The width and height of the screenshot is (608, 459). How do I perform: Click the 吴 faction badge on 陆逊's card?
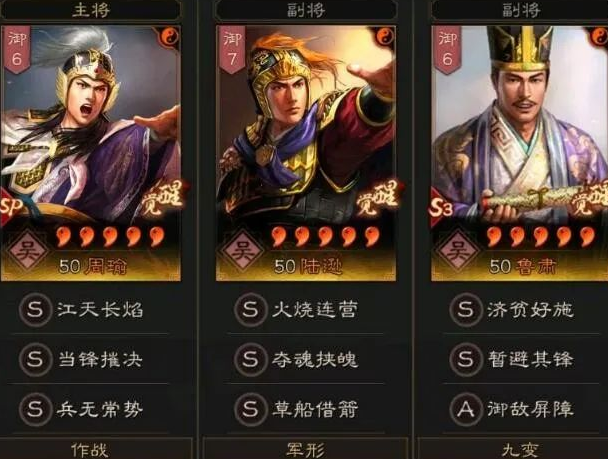point(242,250)
